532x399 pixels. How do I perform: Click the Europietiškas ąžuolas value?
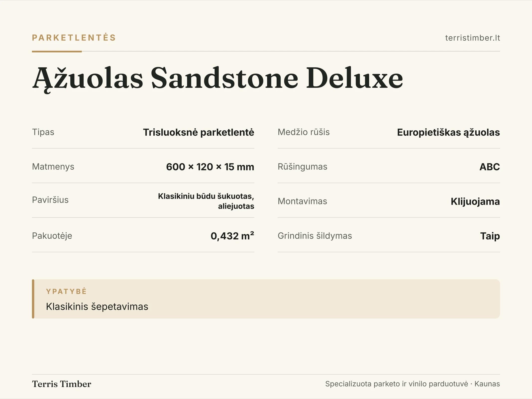(x=448, y=132)
